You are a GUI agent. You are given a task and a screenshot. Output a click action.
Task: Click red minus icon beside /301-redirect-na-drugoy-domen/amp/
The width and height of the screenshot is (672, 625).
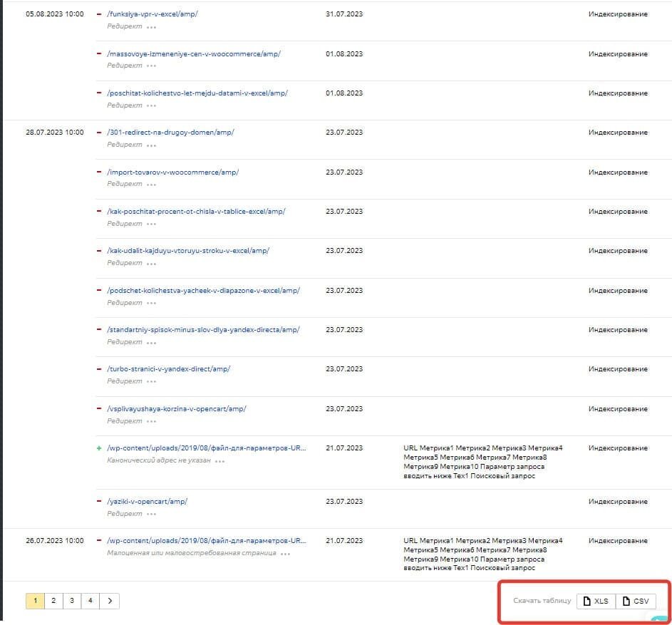point(99,132)
